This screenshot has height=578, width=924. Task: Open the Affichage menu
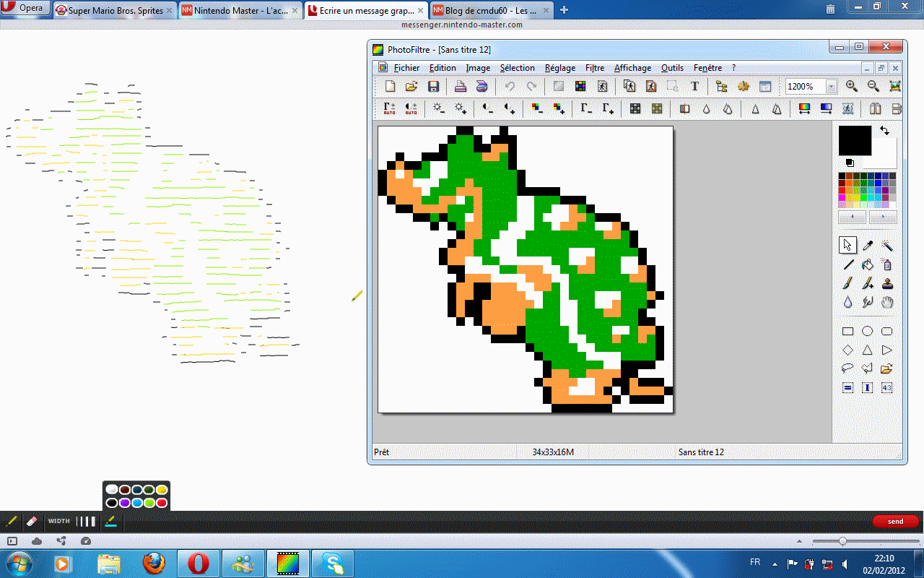[x=632, y=68]
